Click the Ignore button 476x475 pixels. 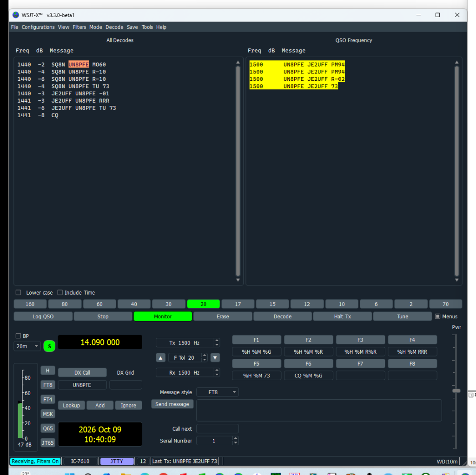pos(128,405)
